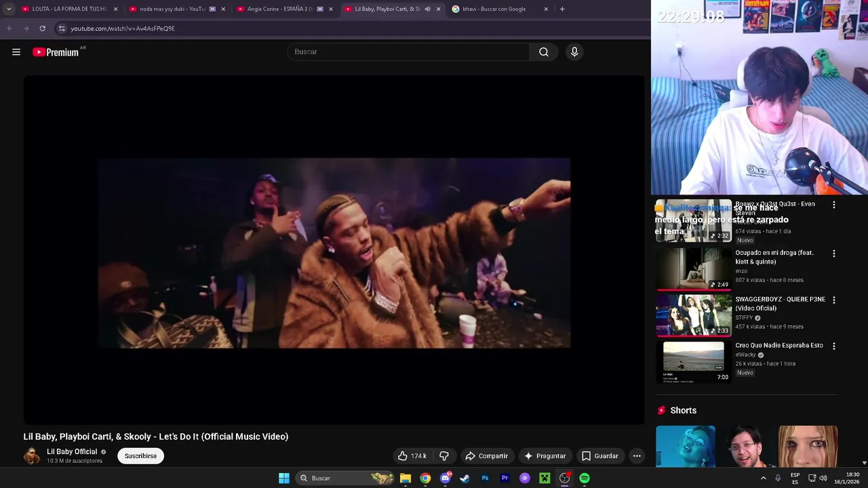Start voice search with microphone icon

coord(574,52)
